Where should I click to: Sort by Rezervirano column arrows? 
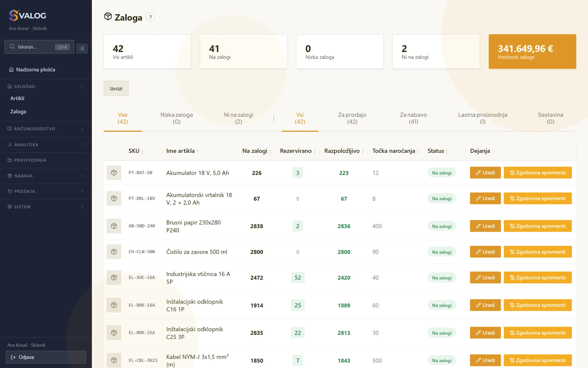[314, 151]
